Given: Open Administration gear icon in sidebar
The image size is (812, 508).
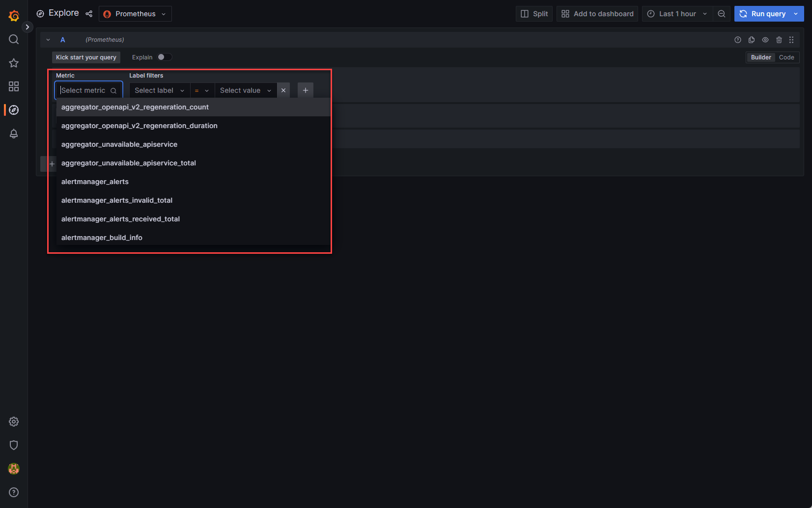Looking at the screenshot, I should coord(14,422).
